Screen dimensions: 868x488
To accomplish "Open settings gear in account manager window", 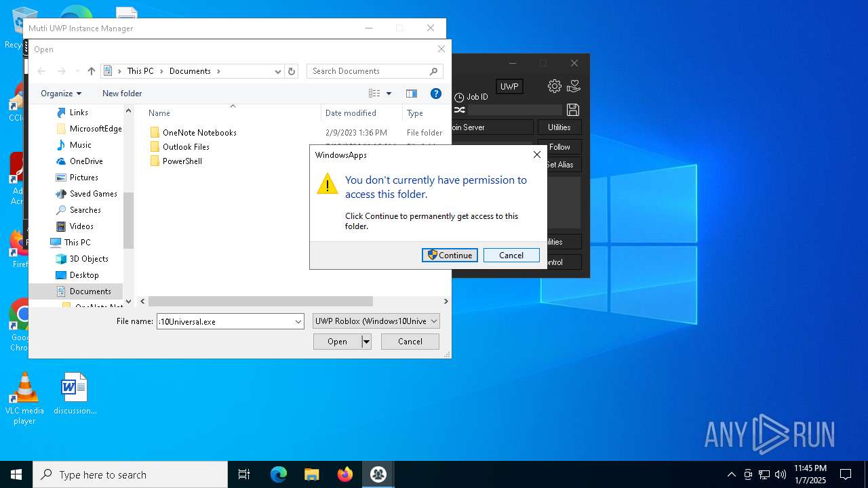I will coord(555,86).
